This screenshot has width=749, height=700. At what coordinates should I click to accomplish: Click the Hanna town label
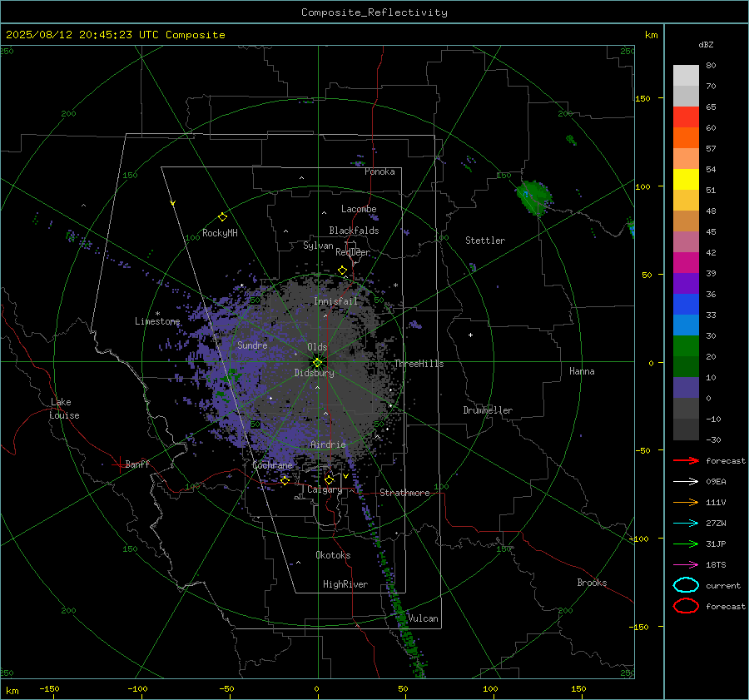(582, 371)
